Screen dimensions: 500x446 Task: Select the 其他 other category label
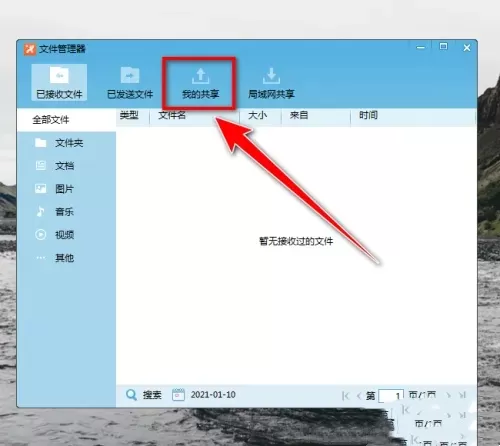(x=64, y=258)
